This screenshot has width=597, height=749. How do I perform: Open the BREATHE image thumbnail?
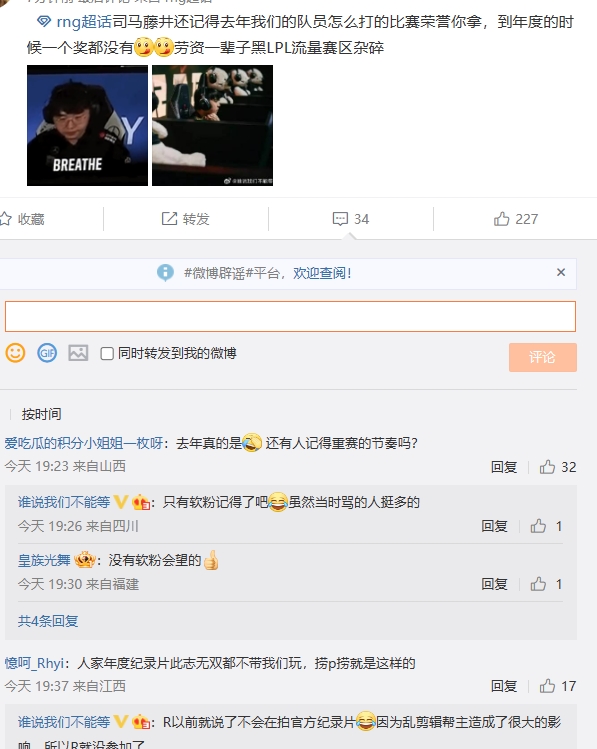click(87, 126)
